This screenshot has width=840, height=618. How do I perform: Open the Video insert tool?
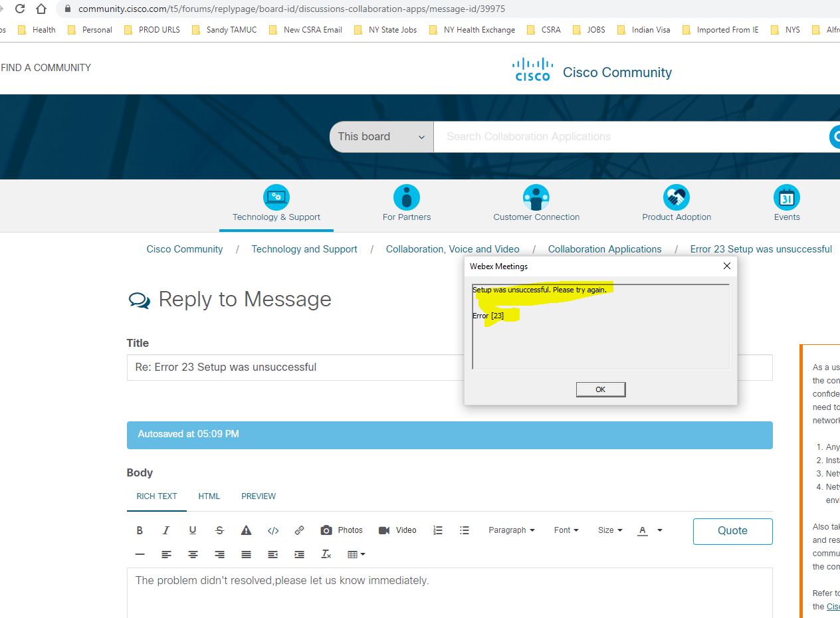[397, 530]
